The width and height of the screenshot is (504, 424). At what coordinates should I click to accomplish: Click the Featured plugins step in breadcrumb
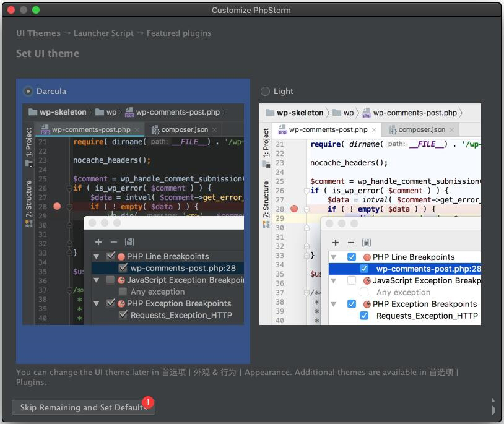[179, 33]
